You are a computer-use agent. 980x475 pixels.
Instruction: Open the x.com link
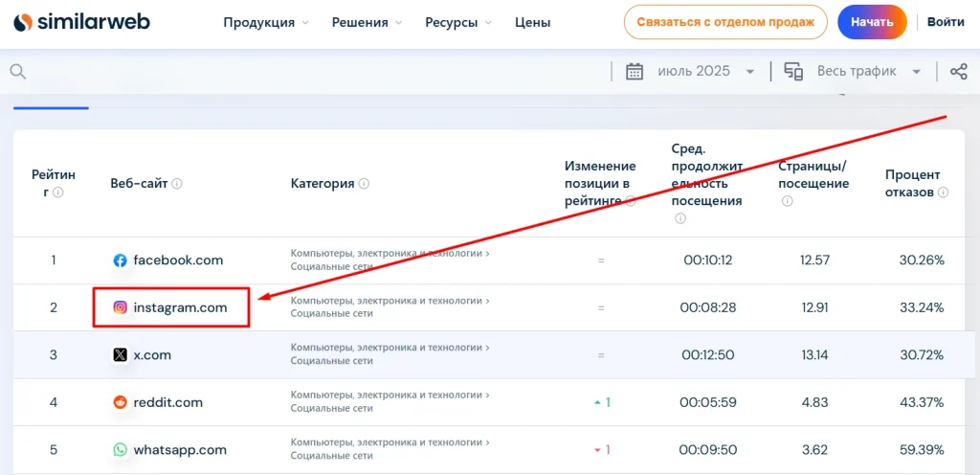[152, 355]
